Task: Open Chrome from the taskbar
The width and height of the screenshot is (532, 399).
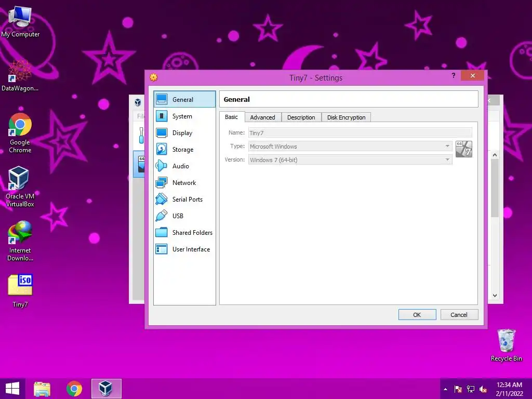Action: coord(74,389)
